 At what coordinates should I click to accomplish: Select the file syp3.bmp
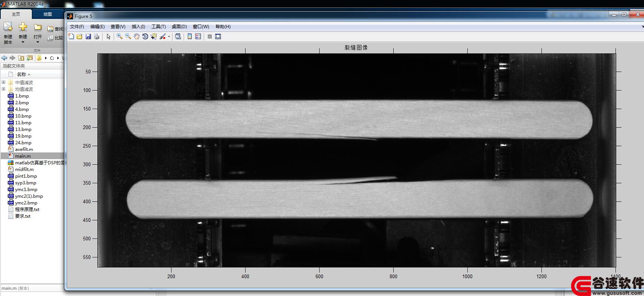(26, 183)
